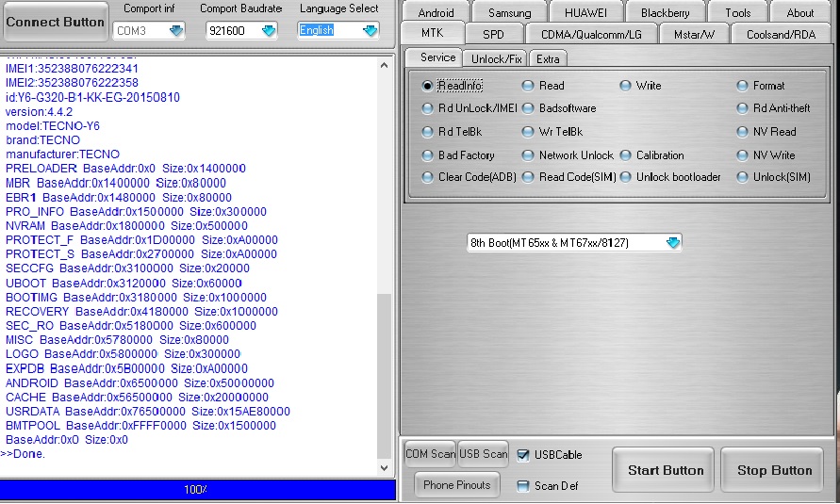Click the model:TECNO-Y6 log line
Image resolution: width=840 pixels, height=504 pixels.
tap(53, 125)
